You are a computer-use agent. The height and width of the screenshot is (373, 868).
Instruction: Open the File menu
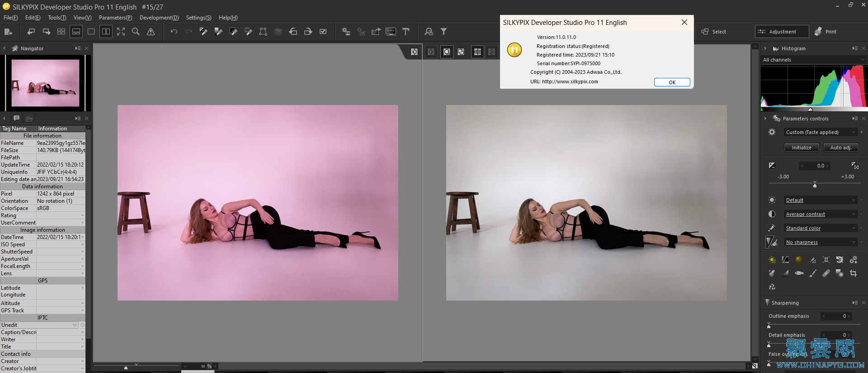tap(11, 18)
